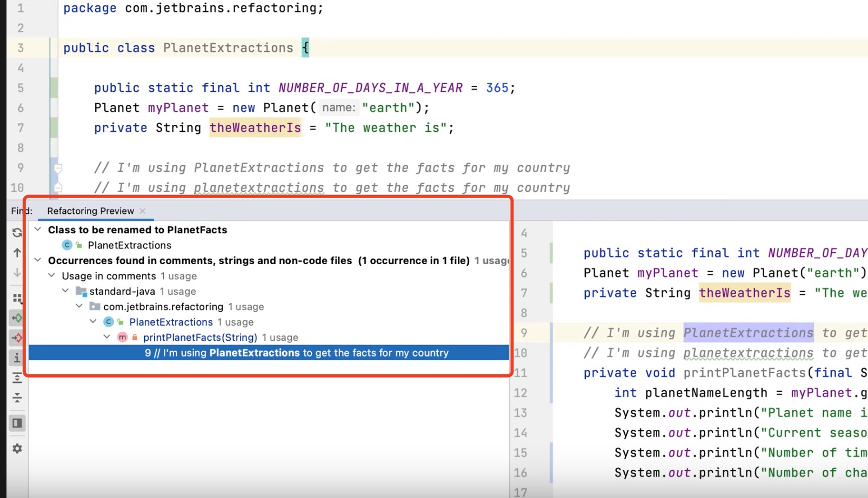Click the fold marker at editor line 9
The height and width of the screenshot is (498, 868).
coord(58,168)
